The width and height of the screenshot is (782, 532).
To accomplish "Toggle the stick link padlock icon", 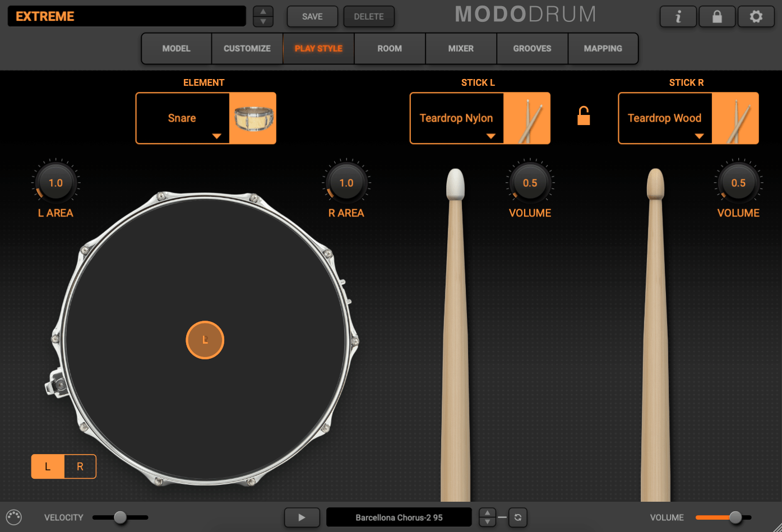I will tap(584, 116).
